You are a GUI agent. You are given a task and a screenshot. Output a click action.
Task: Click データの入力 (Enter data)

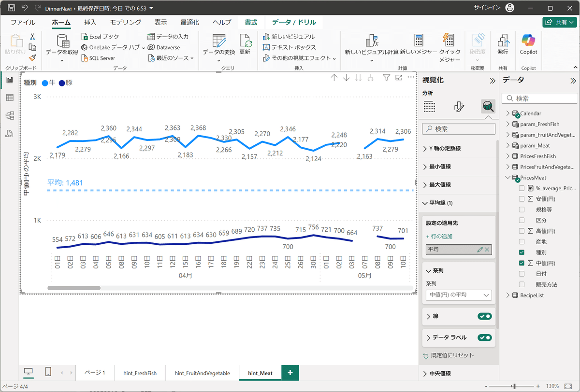(x=168, y=37)
